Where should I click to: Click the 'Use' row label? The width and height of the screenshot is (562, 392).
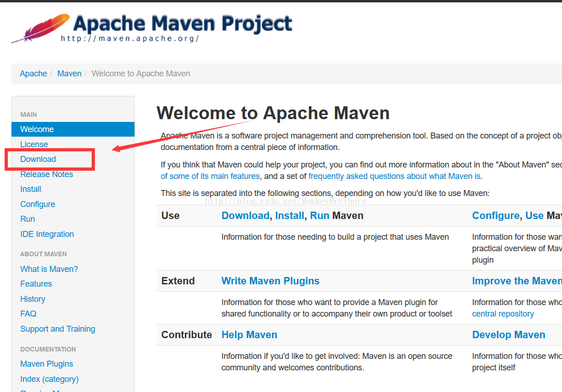[170, 216]
